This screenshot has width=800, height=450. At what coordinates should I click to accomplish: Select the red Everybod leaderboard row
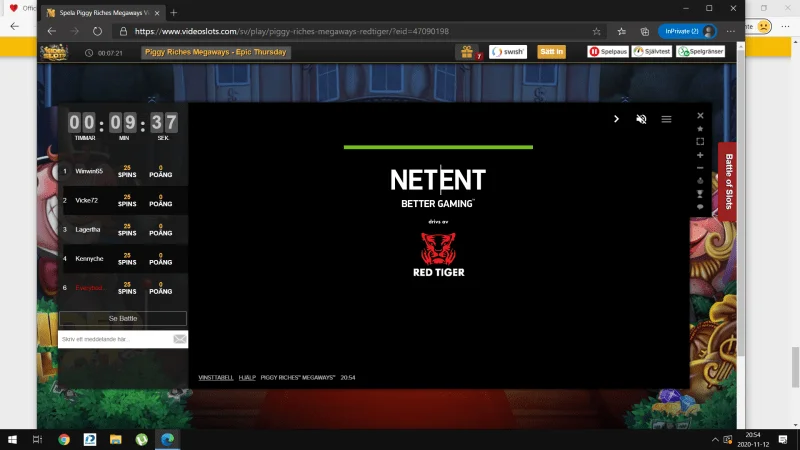[x=122, y=288]
